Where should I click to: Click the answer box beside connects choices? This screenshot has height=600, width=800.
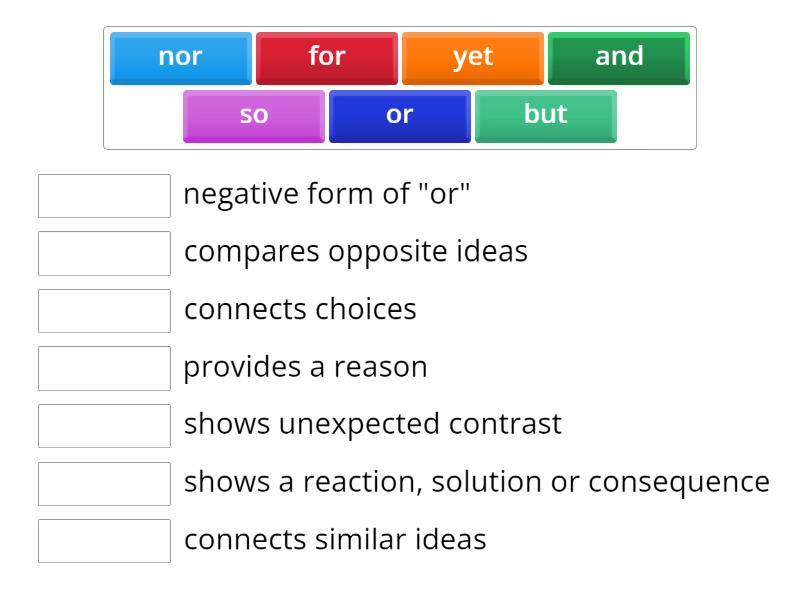coord(104,310)
